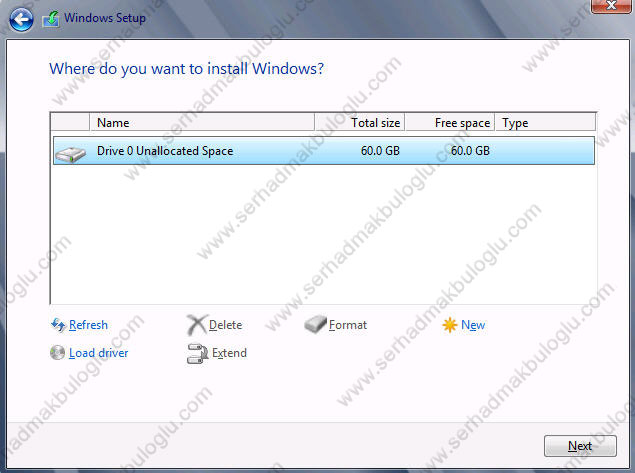635x473 pixels.
Task: Sort by the Total size column header
Action: (359, 122)
